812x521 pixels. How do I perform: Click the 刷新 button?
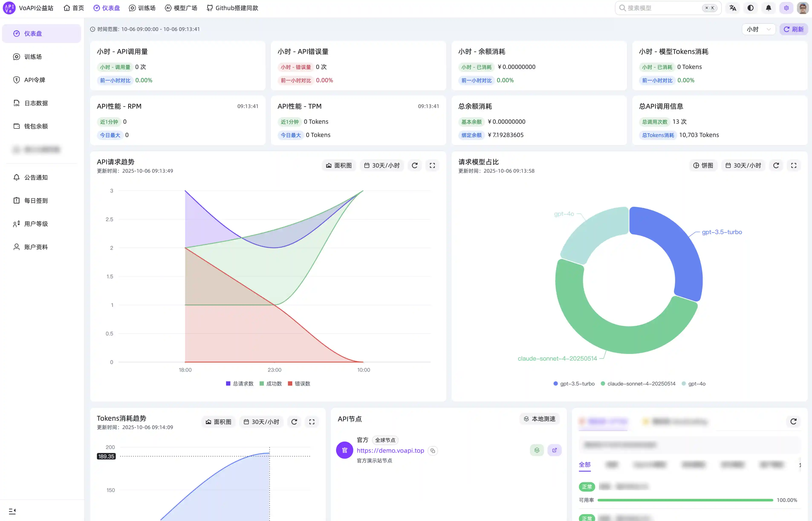click(x=793, y=29)
